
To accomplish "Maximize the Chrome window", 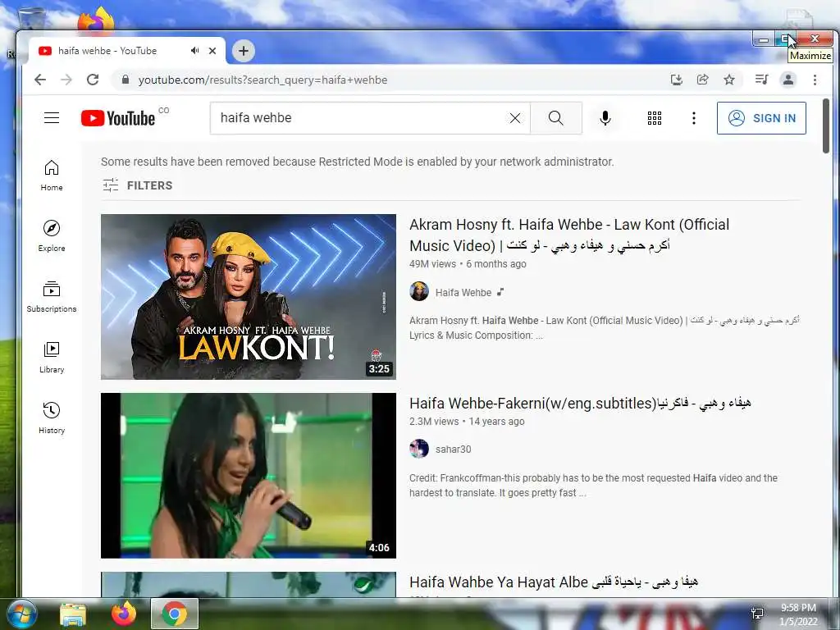I will [x=785, y=39].
